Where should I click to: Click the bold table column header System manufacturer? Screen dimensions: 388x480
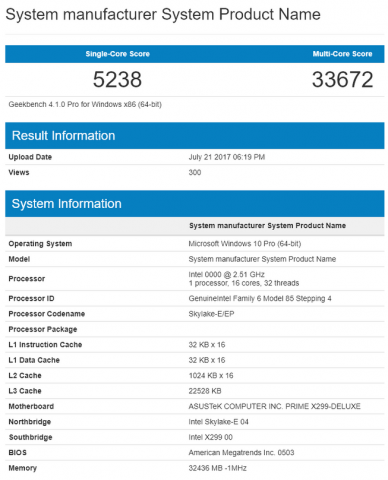pyautogui.click(x=267, y=226)
